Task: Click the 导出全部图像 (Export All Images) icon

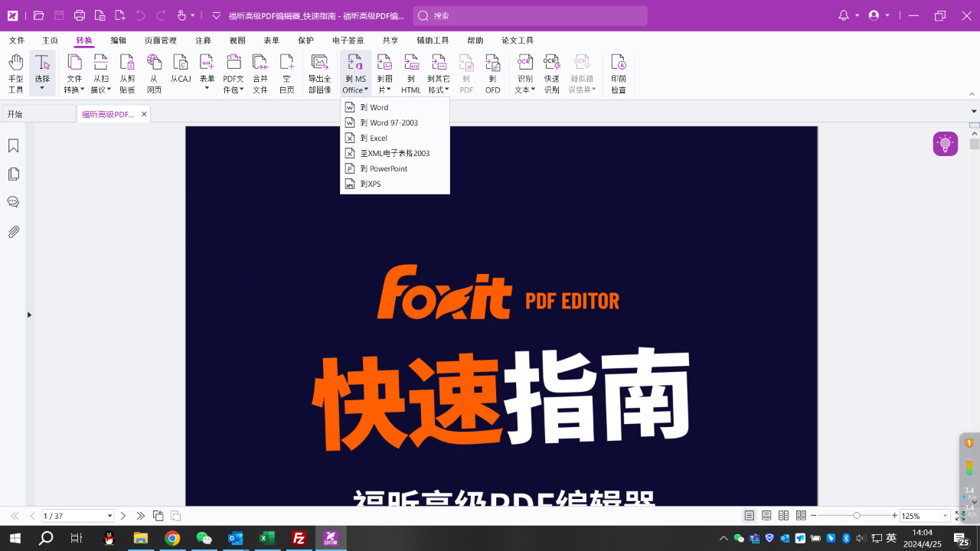Action: 321,73
